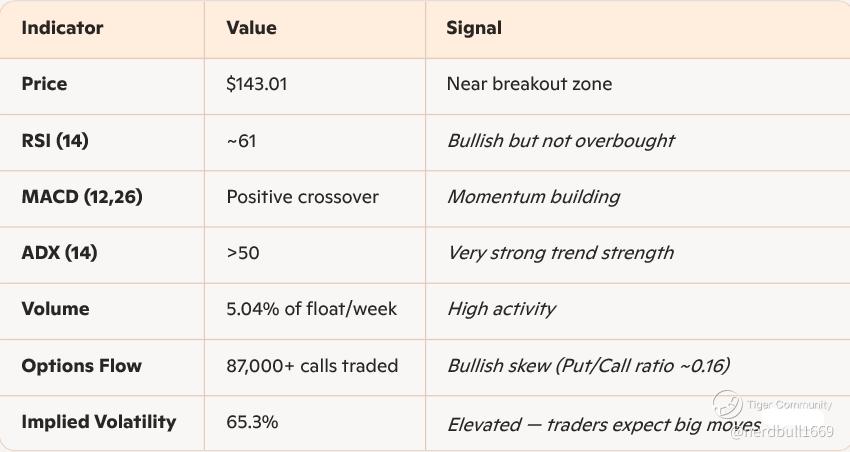Select the Options Flow row label

(x=82, y=366)
